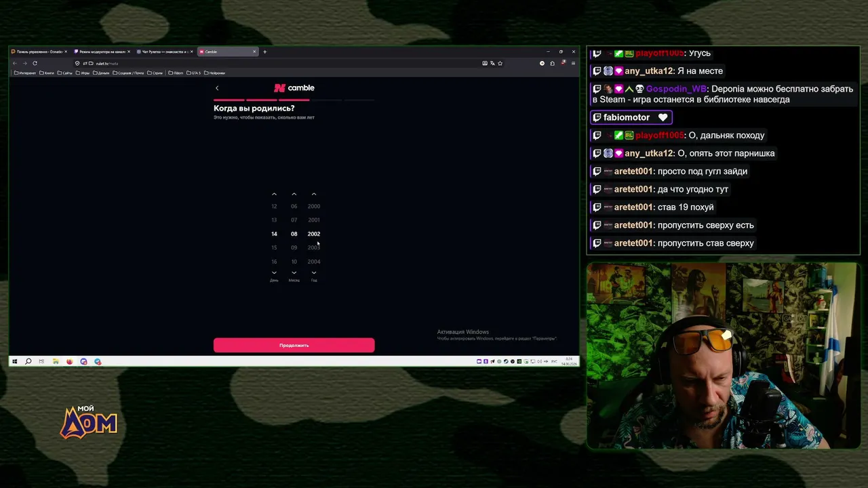Click fabiomotor chat badge
Screen dimensions: 868x488
(631, 117)
